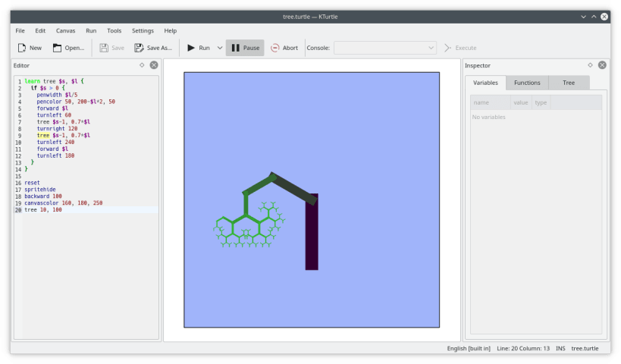Image resolution: width=621 pixels, height=364 pixels.
Task: Click the highlighted 'tree' word on line 9
Action: tap(43, 136)
